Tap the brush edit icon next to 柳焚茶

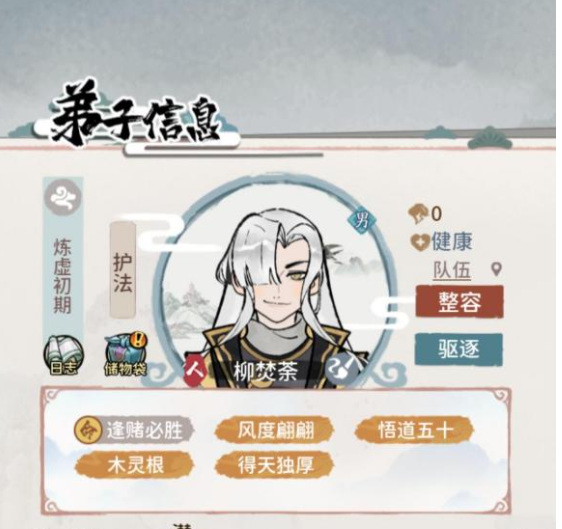click(342, 369)
